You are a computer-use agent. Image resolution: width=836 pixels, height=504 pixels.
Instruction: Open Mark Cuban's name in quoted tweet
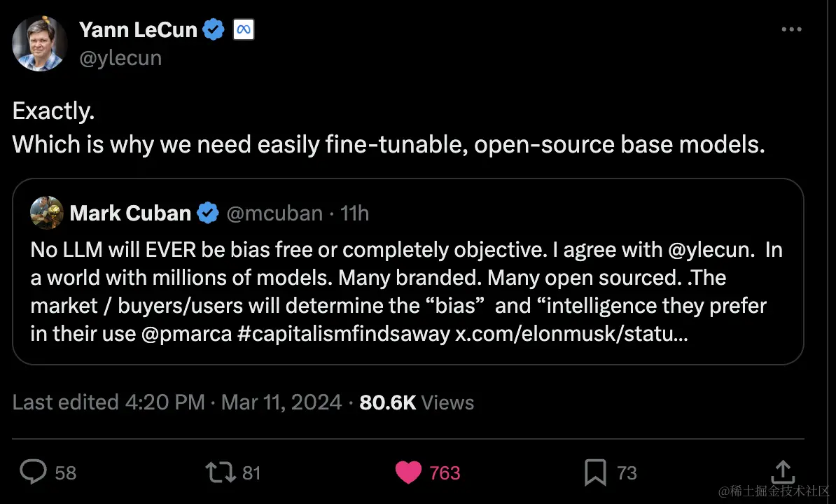click(x=131, y=213)
